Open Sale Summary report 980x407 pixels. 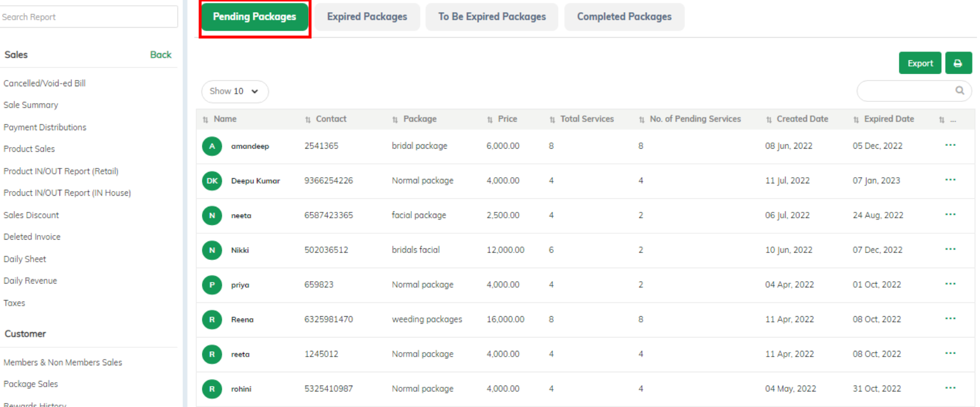[x=31, y=105]
